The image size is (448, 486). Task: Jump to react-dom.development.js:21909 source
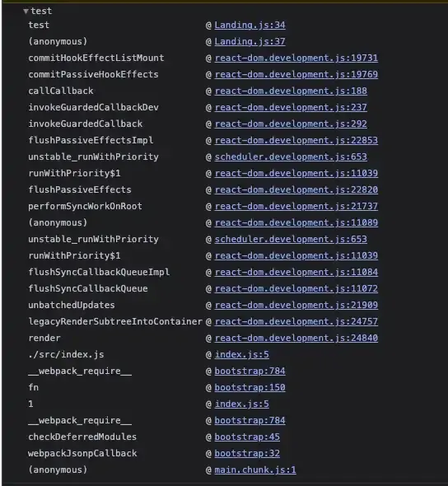(296, 305)
